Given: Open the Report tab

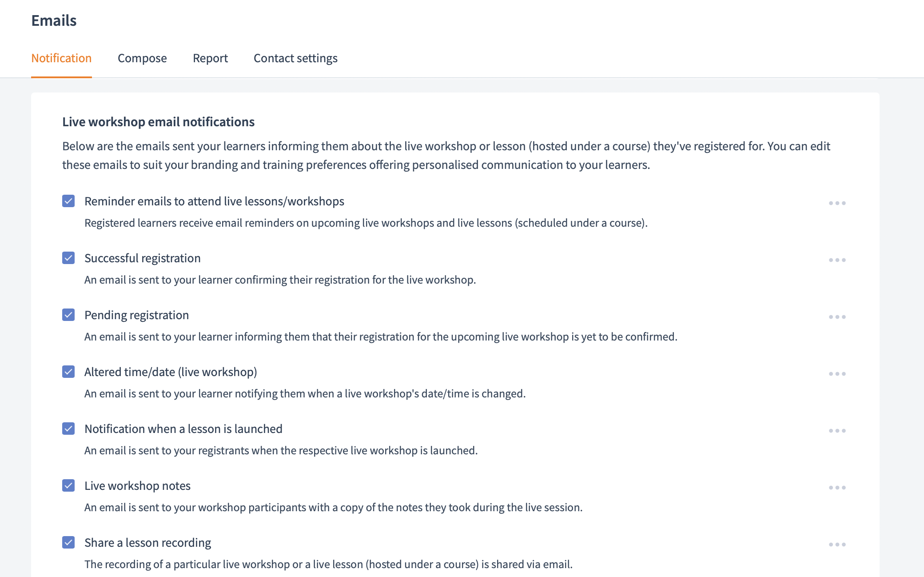Looking at the screenshot, I should tap(210, 58).
